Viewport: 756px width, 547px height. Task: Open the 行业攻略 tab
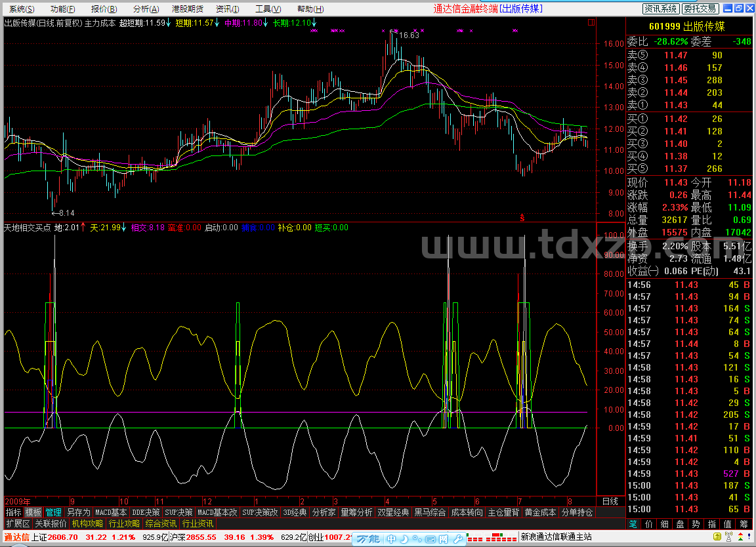(124, 523)
